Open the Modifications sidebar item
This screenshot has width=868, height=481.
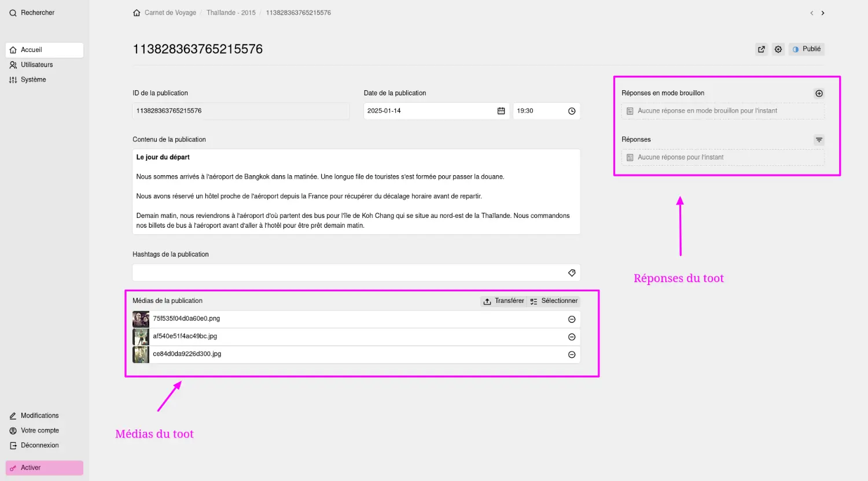pyautogui.click(x=45, y=416)
